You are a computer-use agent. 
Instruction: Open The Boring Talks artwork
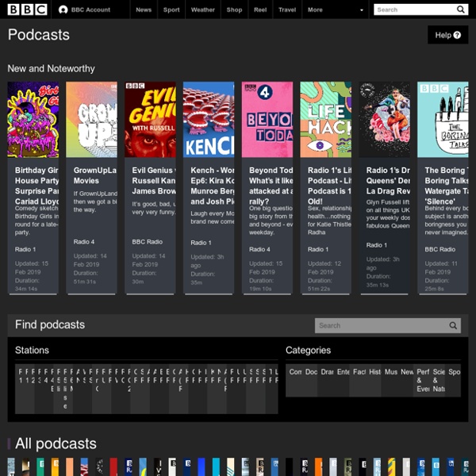pyautogui.click(x=443, y=119)
